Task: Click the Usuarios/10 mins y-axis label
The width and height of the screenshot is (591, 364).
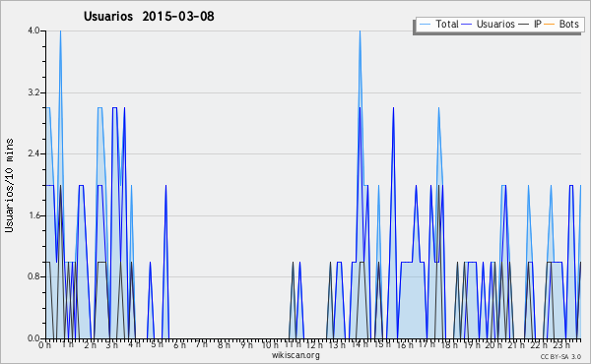Action: click(10, 186)
